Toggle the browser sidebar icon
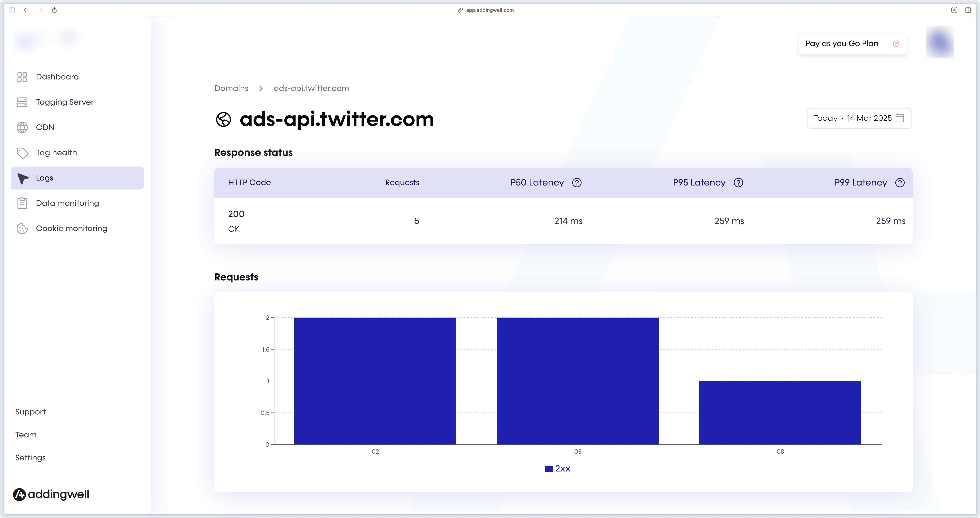The width and height of the screenshot is (980, 518). coord(12,10)
